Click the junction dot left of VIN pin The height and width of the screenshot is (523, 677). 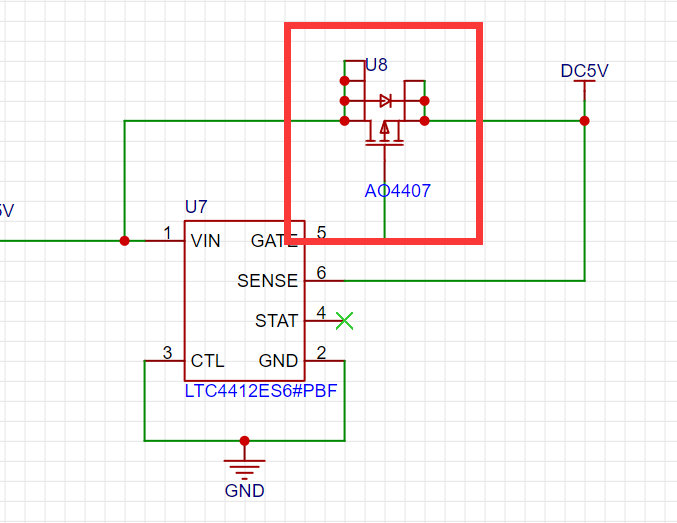tap(124, 241)
